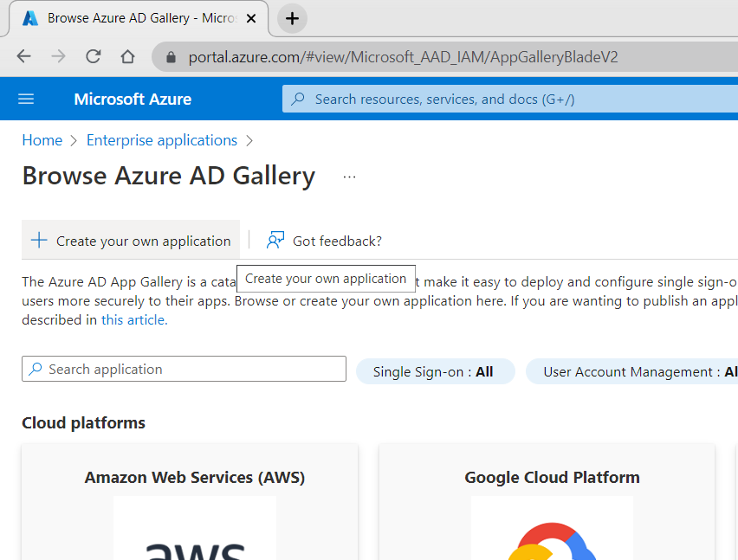This screenshot has height=560, width=738.
Task: Open the 'this article' link
Action: tap(134, 319)
